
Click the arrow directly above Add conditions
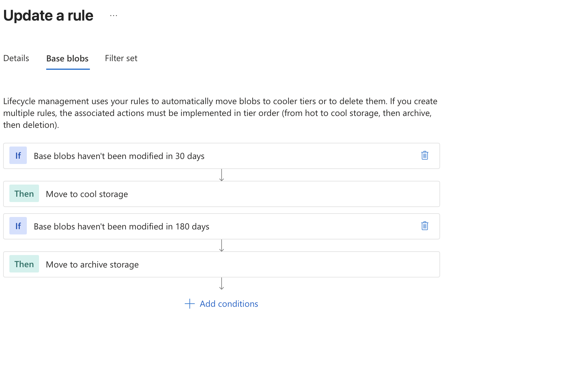coord(222,284)
